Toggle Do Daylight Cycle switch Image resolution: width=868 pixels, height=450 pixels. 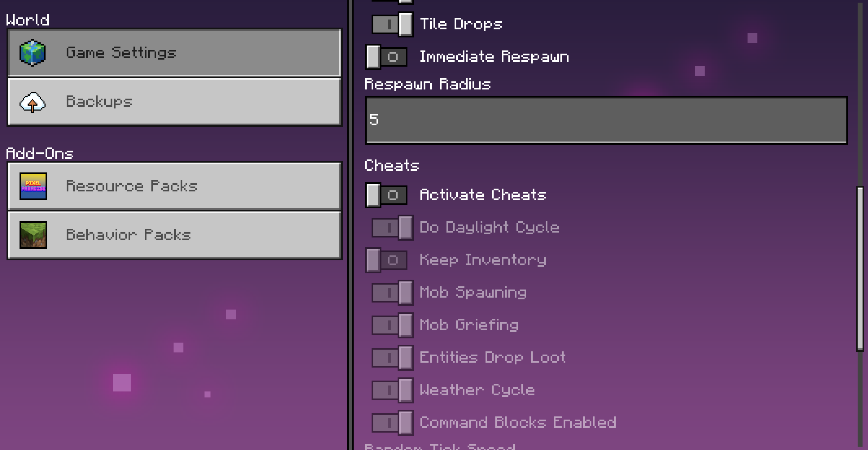(392, 228)
